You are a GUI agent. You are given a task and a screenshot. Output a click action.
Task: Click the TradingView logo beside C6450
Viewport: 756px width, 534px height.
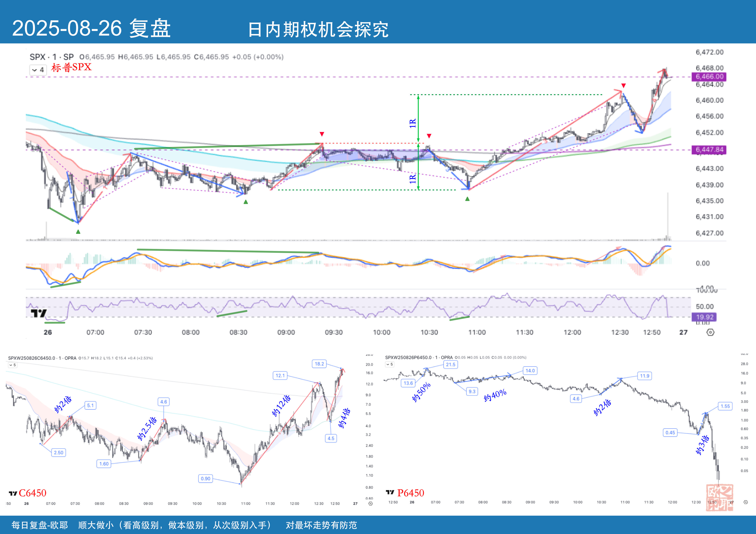(x=13, y=493)
